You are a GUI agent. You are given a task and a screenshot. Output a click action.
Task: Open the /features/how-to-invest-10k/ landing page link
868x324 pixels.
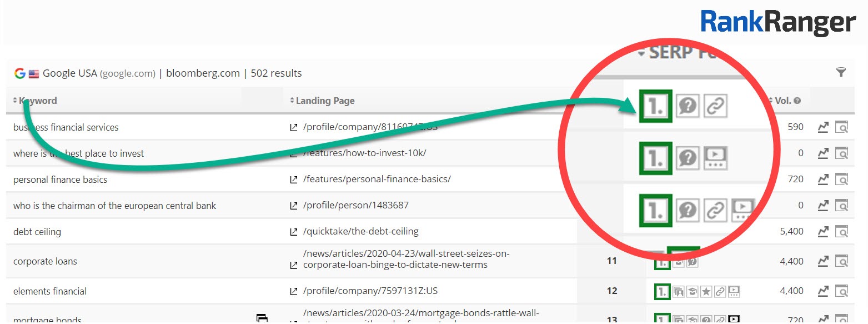365,153
